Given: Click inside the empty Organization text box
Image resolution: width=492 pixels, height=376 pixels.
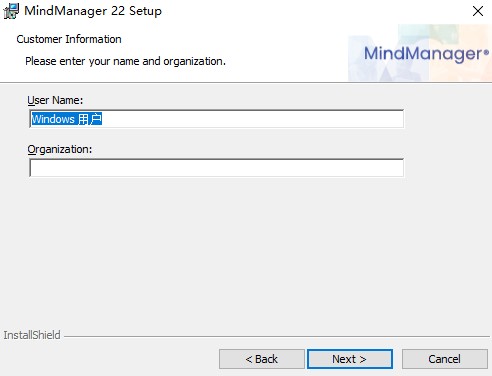Looking at the screenshot, I should tap(217, 168).
